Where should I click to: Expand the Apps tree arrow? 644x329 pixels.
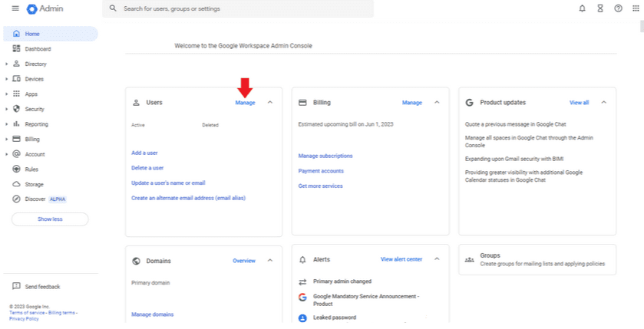pyautogui.click(x=7, y=94)
